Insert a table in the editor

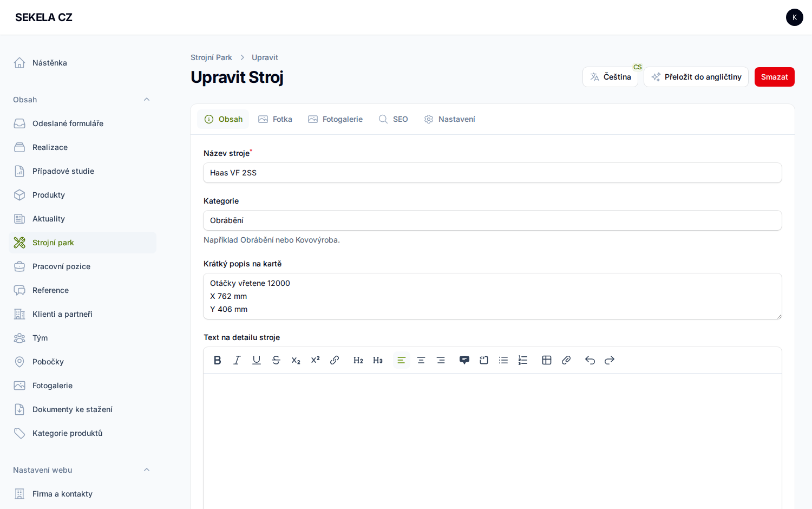[547, 360]
